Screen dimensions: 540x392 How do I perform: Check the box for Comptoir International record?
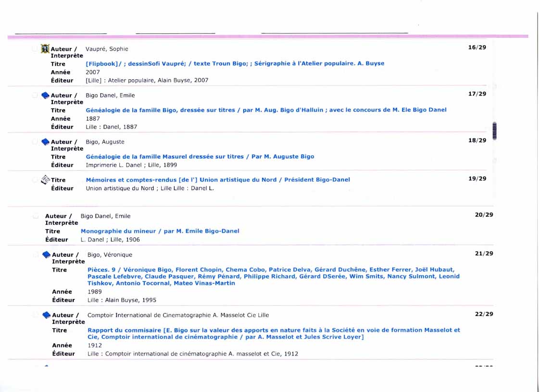[x=35, y=315]
